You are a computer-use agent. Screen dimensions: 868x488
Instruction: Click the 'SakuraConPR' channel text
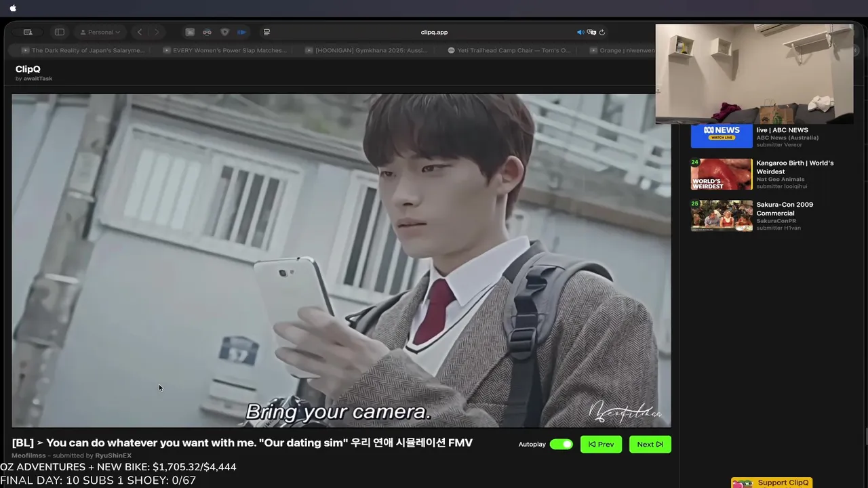(776, 221)
